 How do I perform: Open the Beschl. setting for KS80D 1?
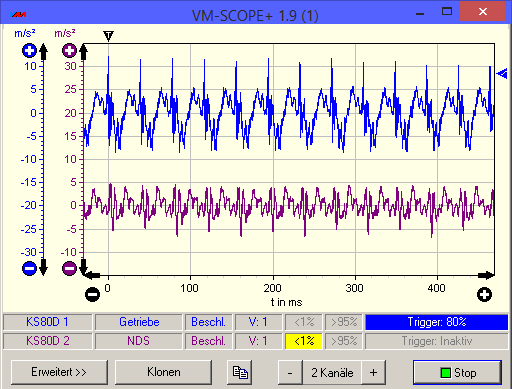208,322
